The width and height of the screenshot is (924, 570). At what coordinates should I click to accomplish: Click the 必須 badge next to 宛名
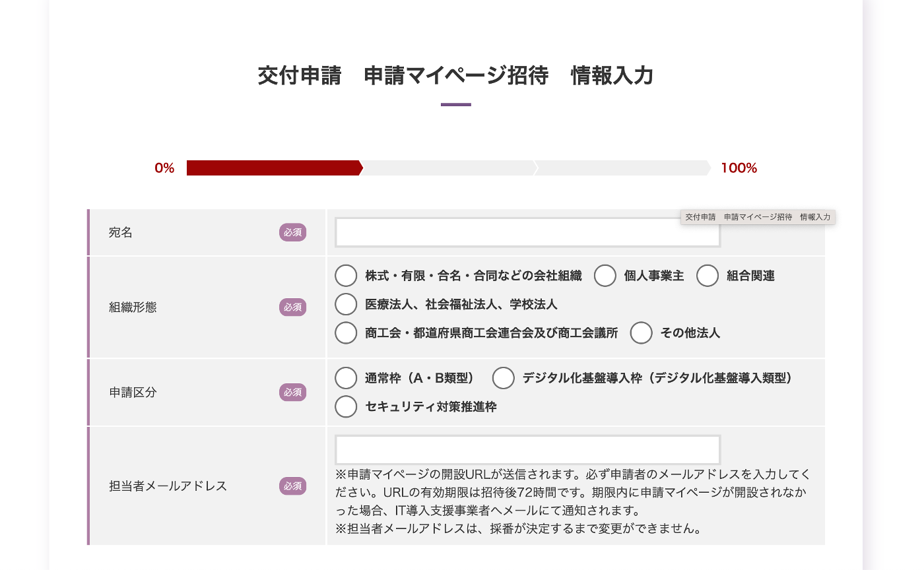point(292,232)
